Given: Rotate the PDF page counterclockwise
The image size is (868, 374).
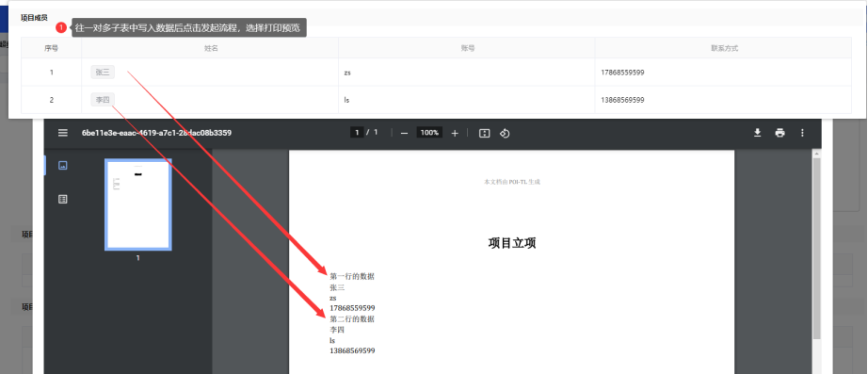Looking at the screenshot, I should pos(505,133).
